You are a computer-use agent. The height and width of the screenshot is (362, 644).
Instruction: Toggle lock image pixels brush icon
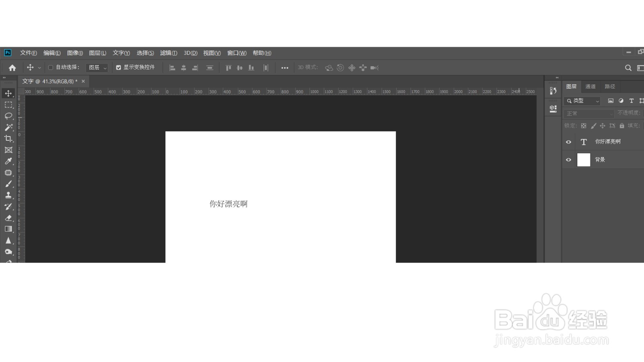tap(593, 126)
